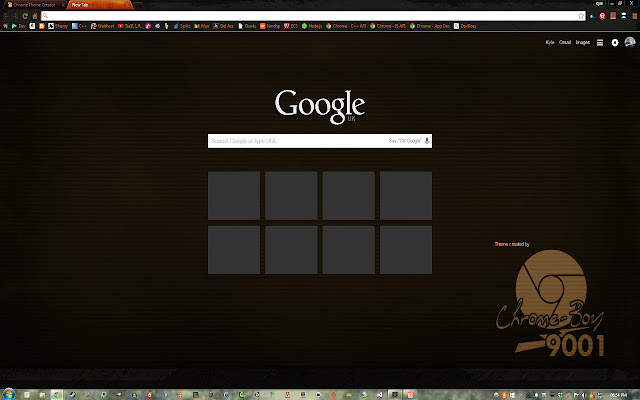The width and height of the screenshot is (640, 400).
Task: Open the Nodejs bookmark
Action: [312, 26]
